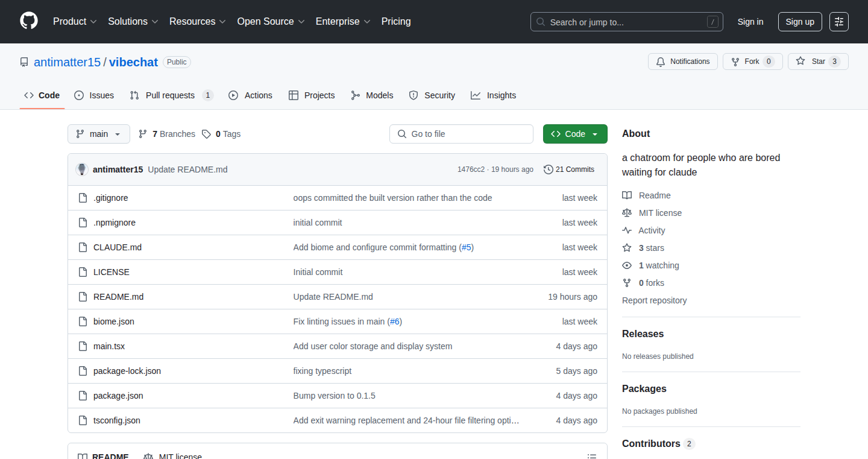
Task: Switch to the Pull requests tab
Action: 172,95
